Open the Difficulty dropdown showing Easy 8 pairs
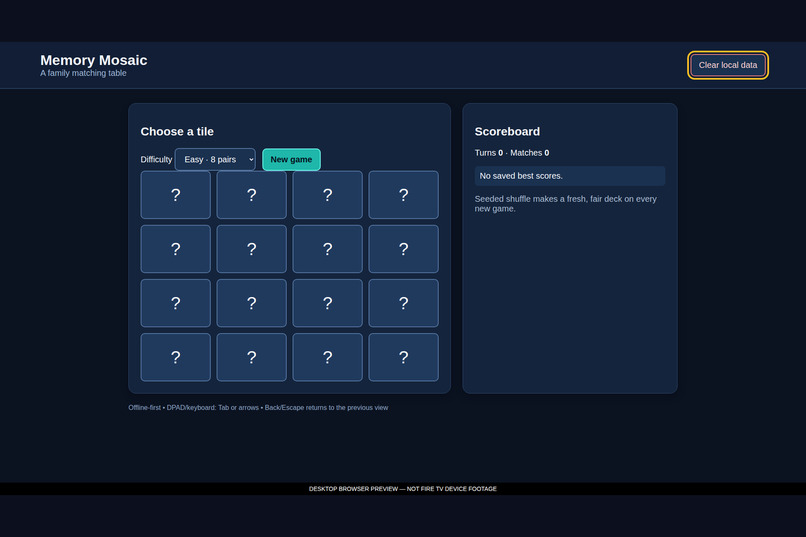806x537 pixels. pos(215,159)
